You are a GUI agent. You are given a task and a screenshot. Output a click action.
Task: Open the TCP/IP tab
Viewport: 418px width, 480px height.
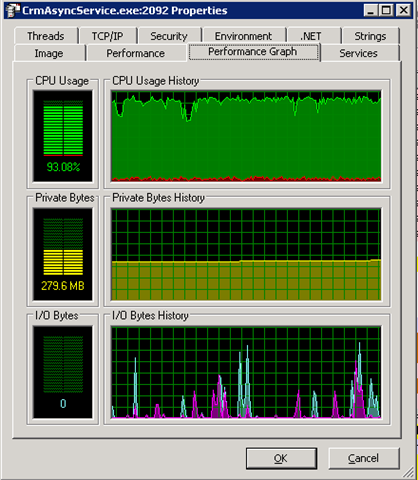(107, 36)
